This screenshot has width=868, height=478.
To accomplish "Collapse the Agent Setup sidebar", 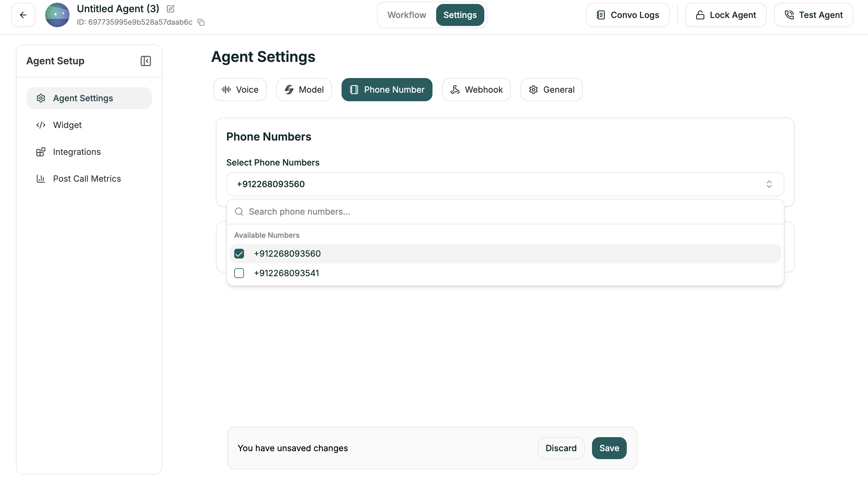I will [x=145, y=61].
